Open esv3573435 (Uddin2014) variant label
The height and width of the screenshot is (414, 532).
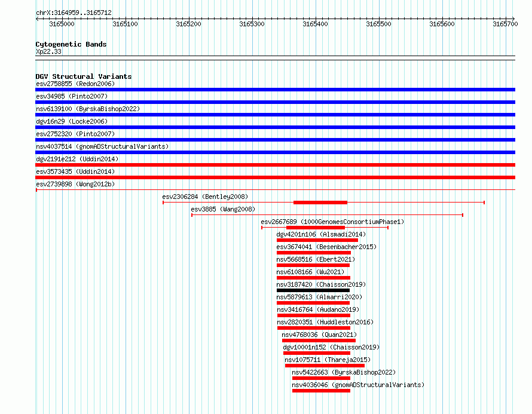75,171
